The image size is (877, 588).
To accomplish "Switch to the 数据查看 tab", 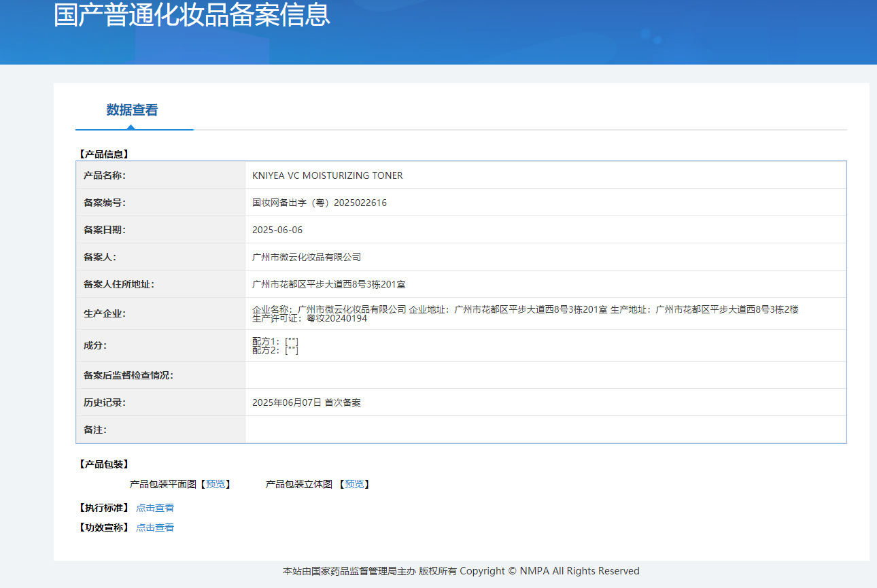I will (x=134, y=110).
